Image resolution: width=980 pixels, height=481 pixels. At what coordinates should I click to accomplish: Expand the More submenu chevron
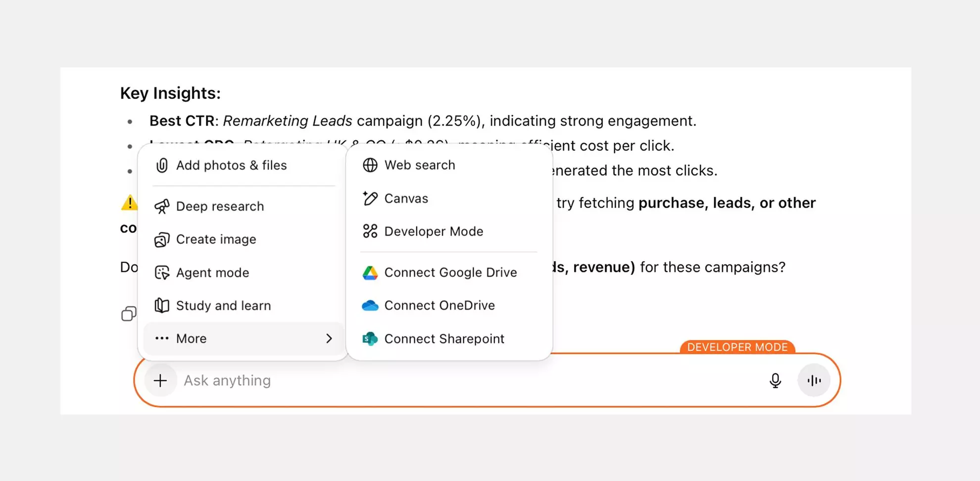tap(329, 338)
